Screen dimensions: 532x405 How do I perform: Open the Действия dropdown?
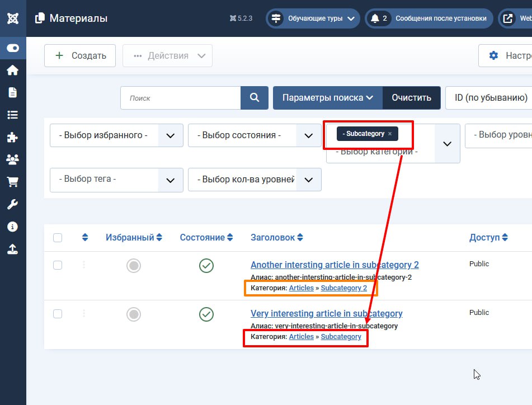tap(167, 55)
